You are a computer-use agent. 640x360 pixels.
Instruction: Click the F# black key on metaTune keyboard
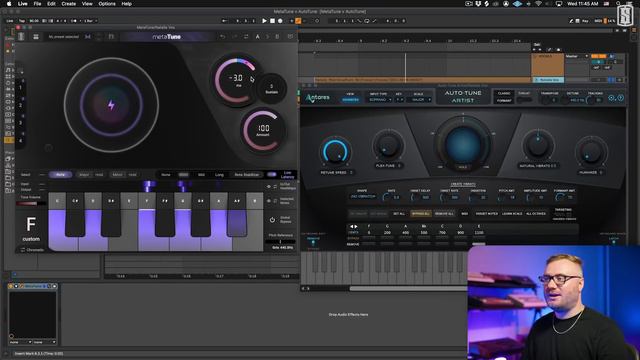pyautogui.click(x=165, y=214)
